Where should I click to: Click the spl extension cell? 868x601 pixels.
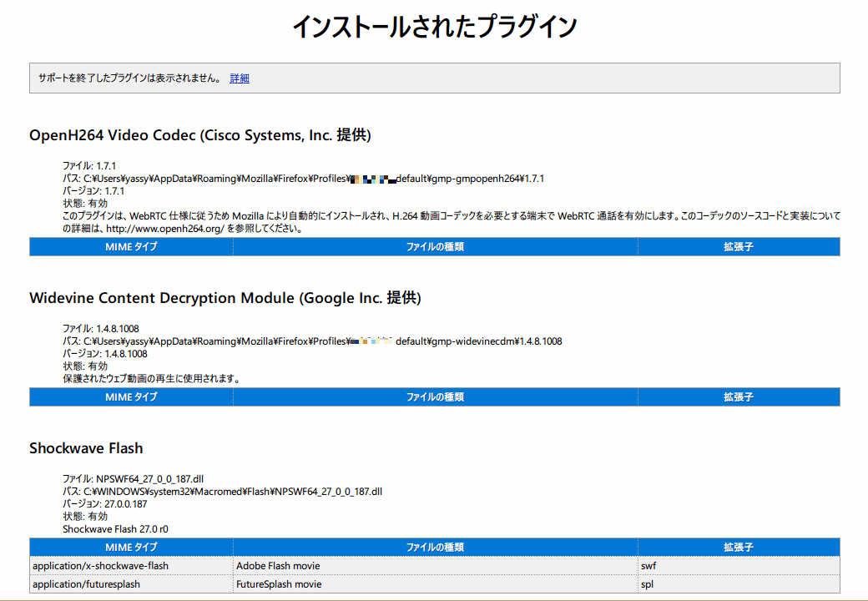click(x=739, y=583)
